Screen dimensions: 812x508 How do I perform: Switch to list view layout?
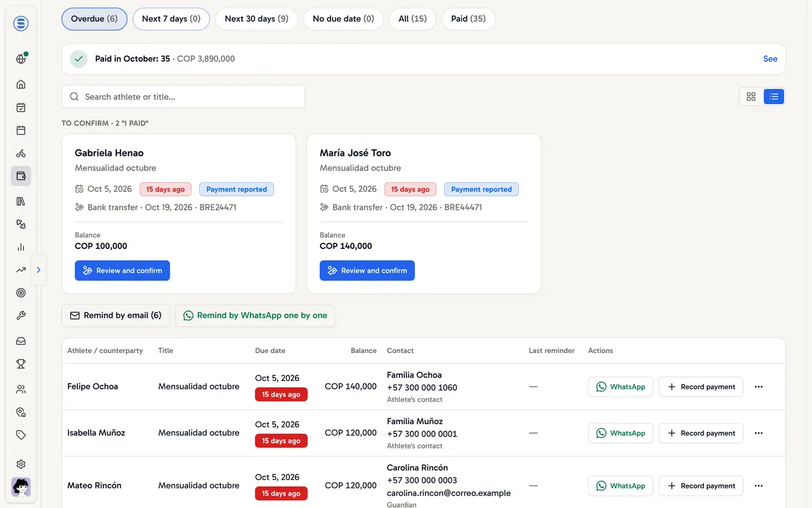coord(774,97)
